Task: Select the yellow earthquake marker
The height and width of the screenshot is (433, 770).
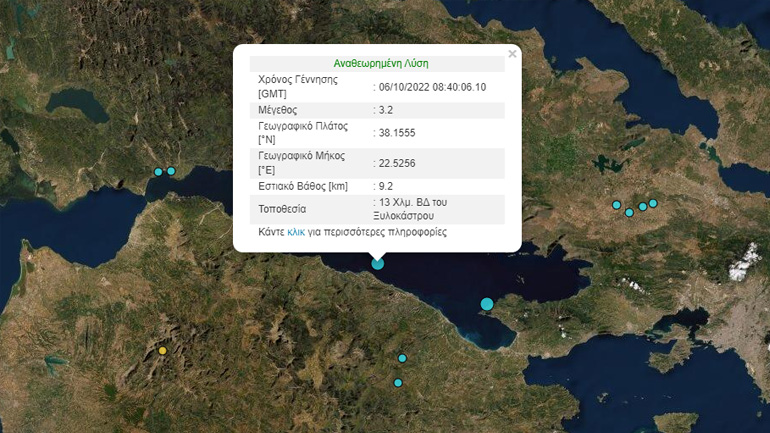Action: 163,351
